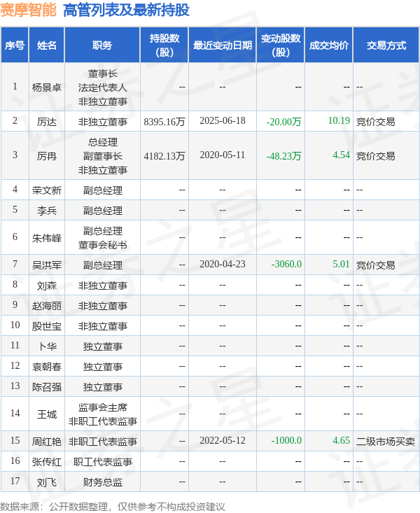420x513 pixels.
Task: Click 竞价交易 in 厉达's row
Action: [x=375, y=122]
